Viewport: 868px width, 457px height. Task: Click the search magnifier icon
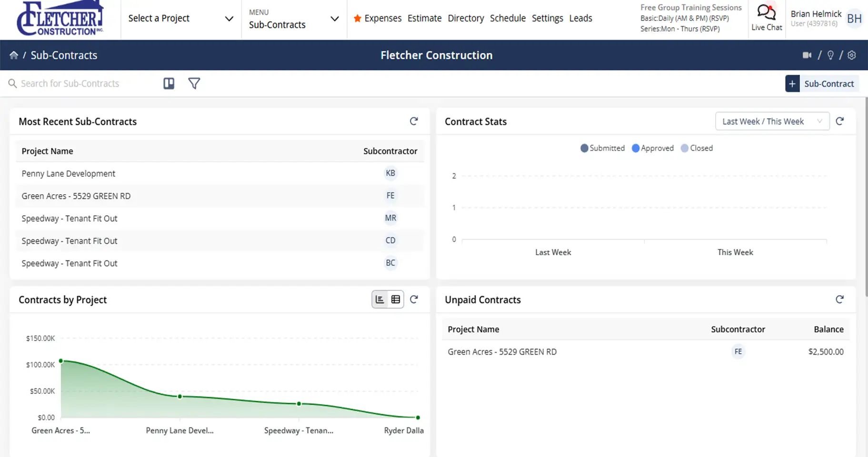(x=12, y=83)
